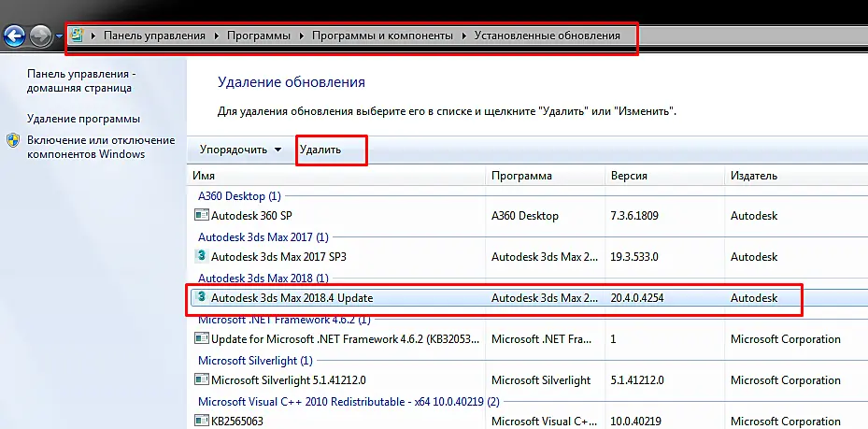
Task: Open the arrow after Программы breadcrumb
Action: tap(302, 36)
